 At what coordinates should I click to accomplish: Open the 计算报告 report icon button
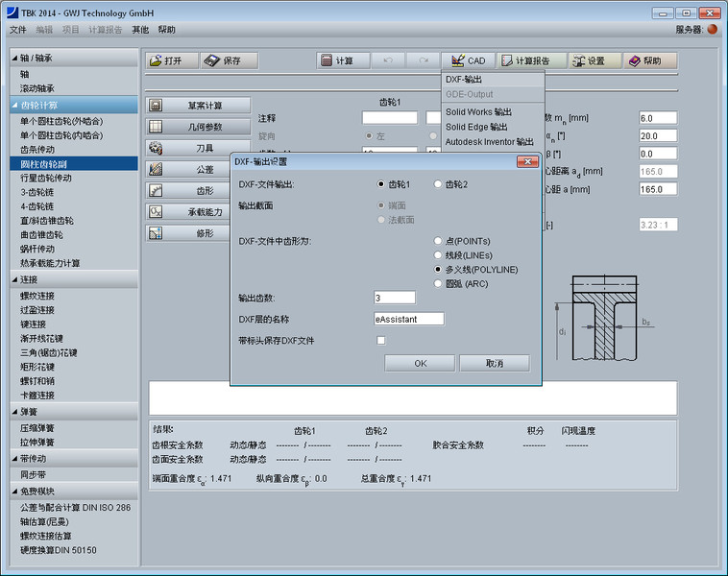point(507,60)
